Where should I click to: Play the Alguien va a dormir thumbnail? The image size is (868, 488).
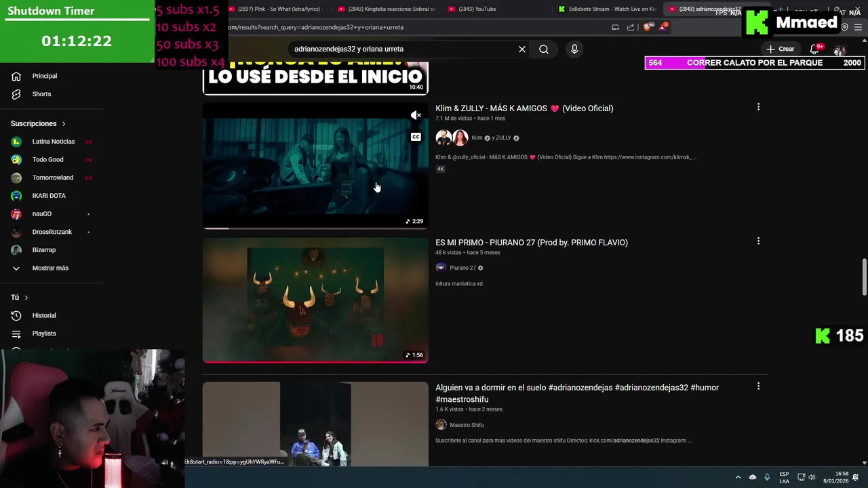tap(315, 424)
